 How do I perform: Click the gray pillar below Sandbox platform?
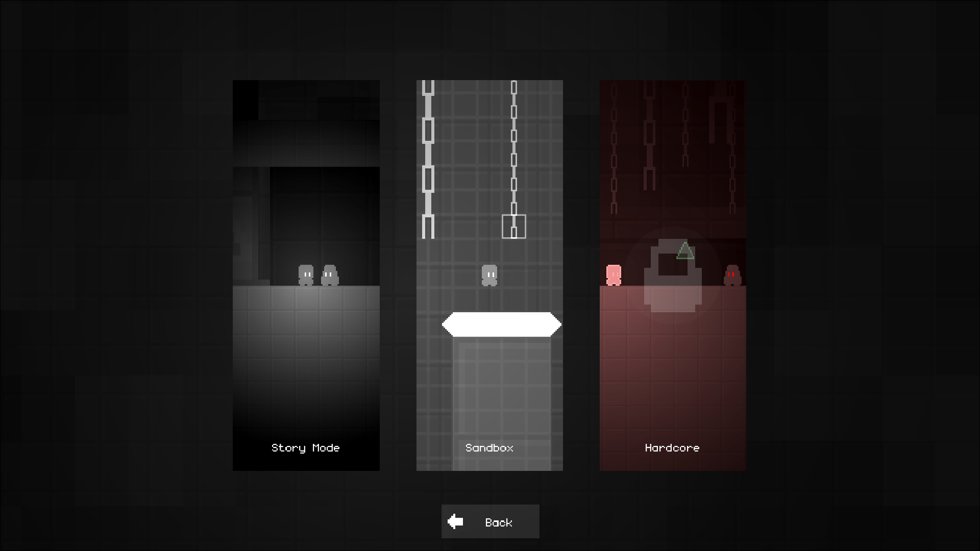click(x=502, y=404)
